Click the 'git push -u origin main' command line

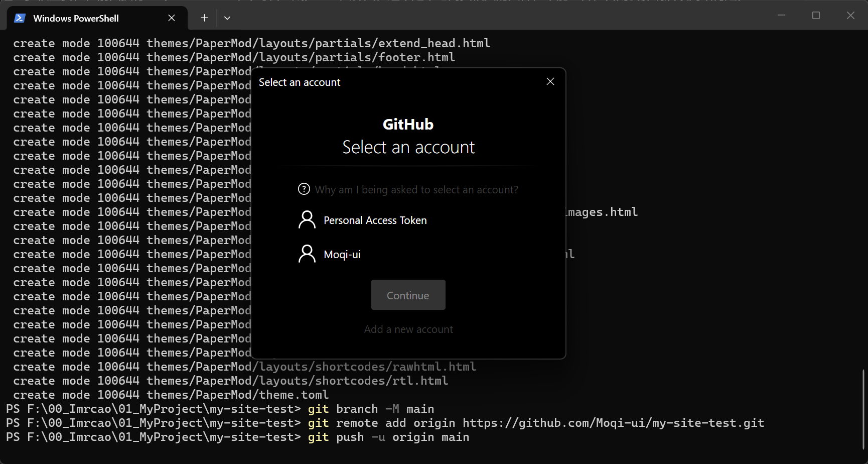click(x=238, y=437)
